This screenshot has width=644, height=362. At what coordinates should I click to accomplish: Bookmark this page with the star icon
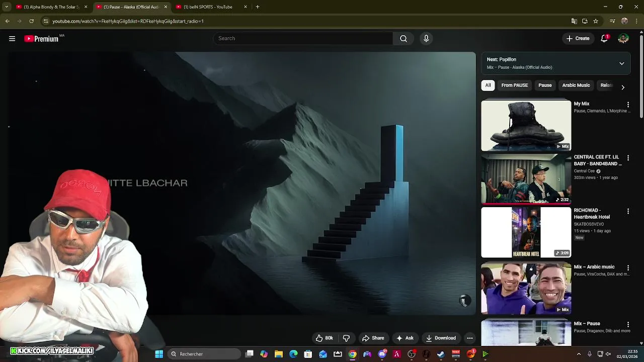[596, 21]
